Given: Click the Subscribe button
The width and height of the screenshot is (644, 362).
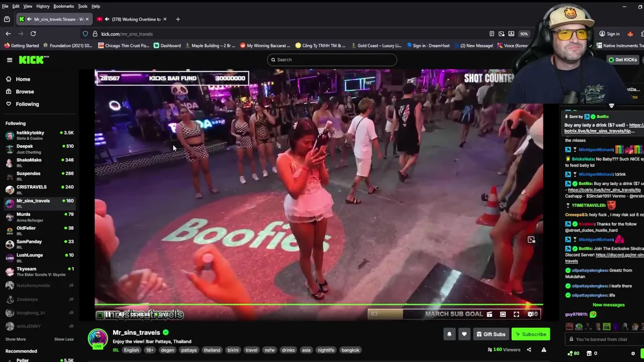Looking at the screenshot, I should [530, 334].
